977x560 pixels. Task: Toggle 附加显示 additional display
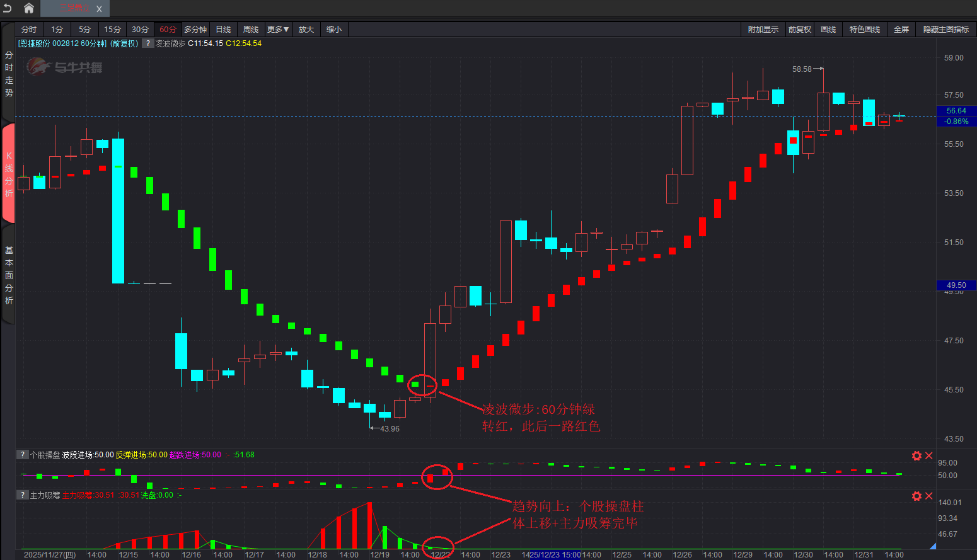763,30
